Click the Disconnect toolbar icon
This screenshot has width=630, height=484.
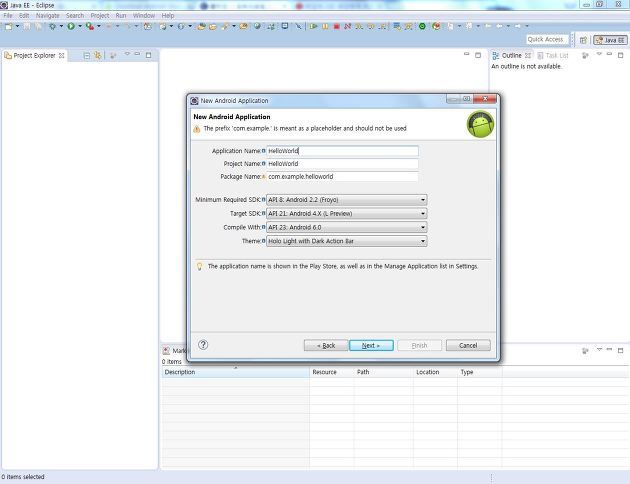(x=348, y=26)
